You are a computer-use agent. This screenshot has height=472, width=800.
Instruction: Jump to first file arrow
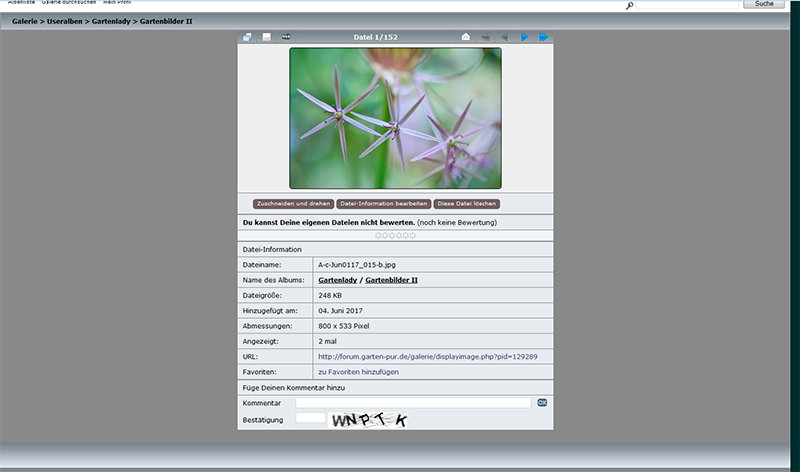pyautogui.click(x=485, y=37)
